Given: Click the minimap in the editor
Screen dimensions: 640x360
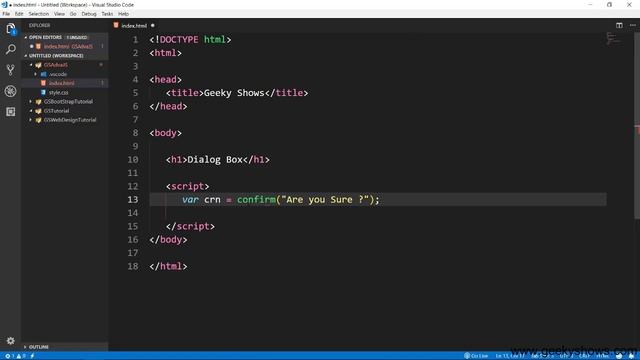Looking at the screenshot, I should pos(613,39).
